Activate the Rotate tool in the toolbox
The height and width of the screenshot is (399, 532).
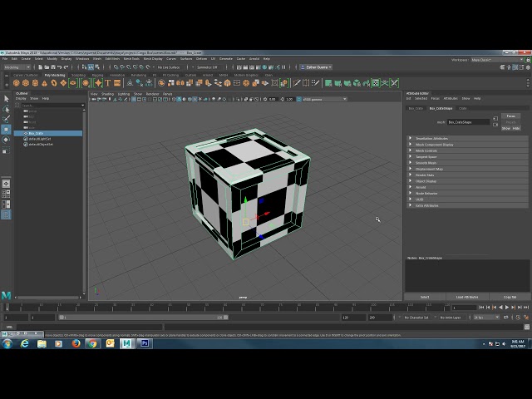(x=6, y=140)
